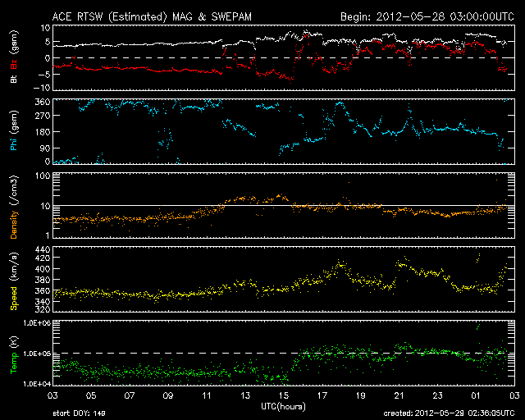The height and width of the screenshot is (420, 525).
Task: Click the '1.0E+04' temperature tick label
Action: pos(37,384)
